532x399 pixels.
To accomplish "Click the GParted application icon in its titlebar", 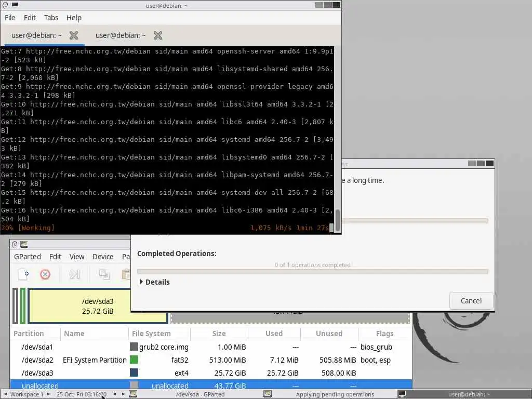I will click(24, 244).
